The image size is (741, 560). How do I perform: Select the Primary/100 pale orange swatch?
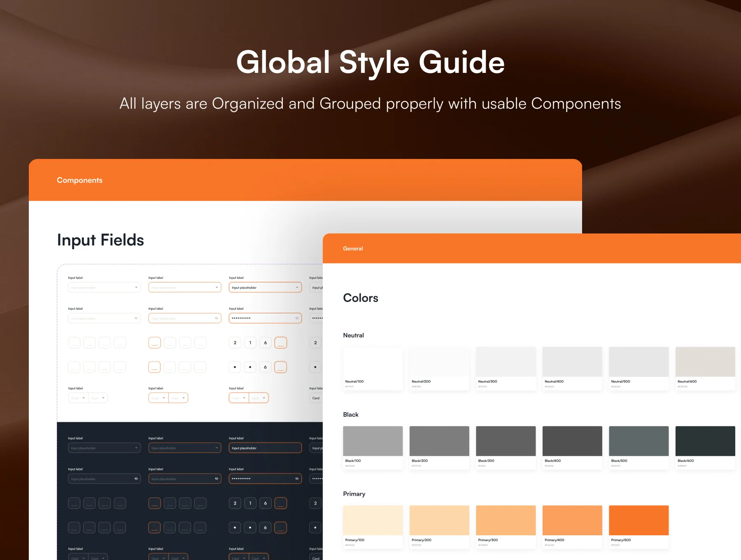[373, 527]
